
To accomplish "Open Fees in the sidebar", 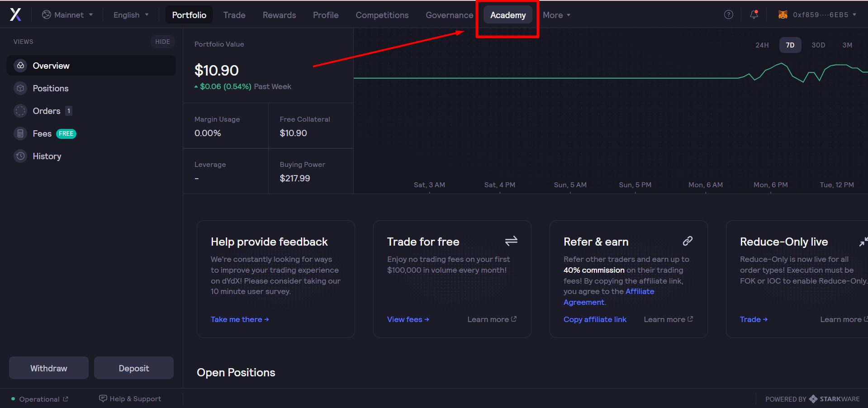I will pyautogui.click(x=91, y=133).
